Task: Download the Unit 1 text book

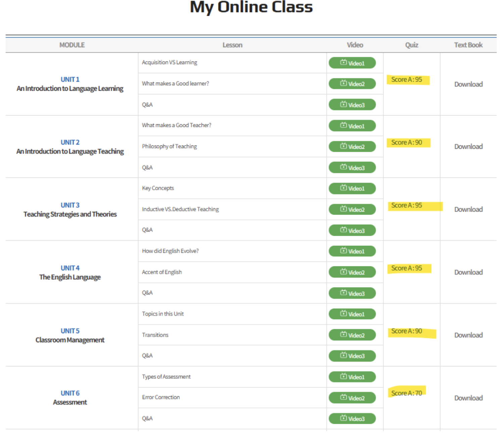Action: [468, 84]
